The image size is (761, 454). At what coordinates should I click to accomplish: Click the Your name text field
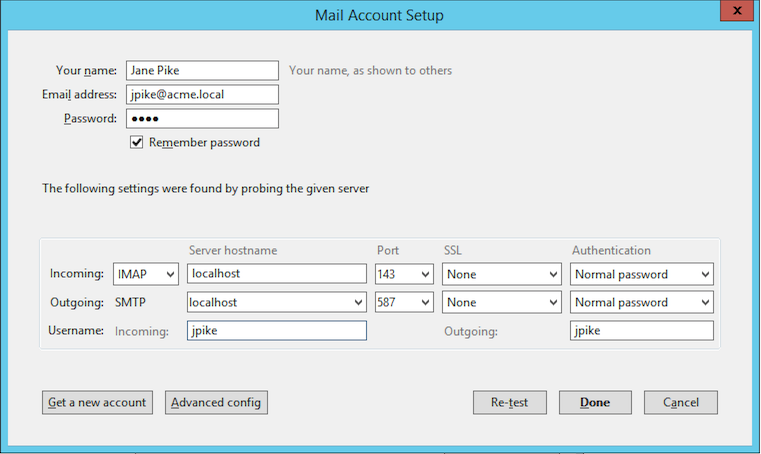[x=201, y=70]
